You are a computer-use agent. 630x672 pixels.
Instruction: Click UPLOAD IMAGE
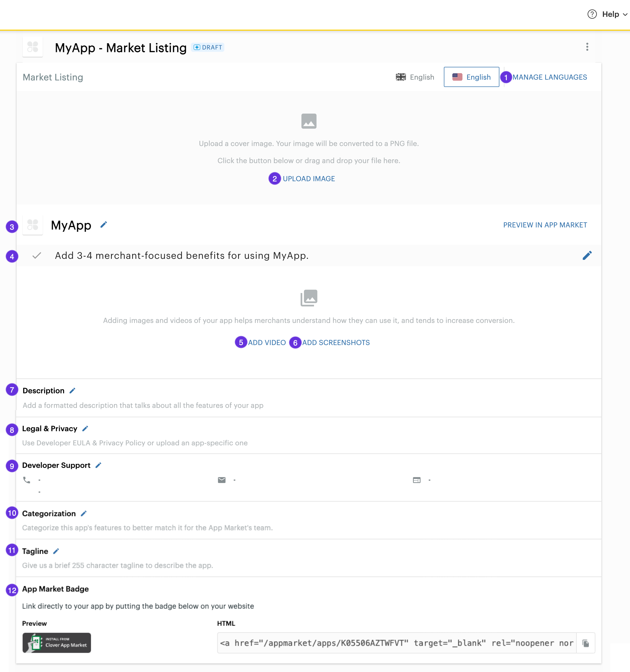pyautogui.click(x=309, y=178)
